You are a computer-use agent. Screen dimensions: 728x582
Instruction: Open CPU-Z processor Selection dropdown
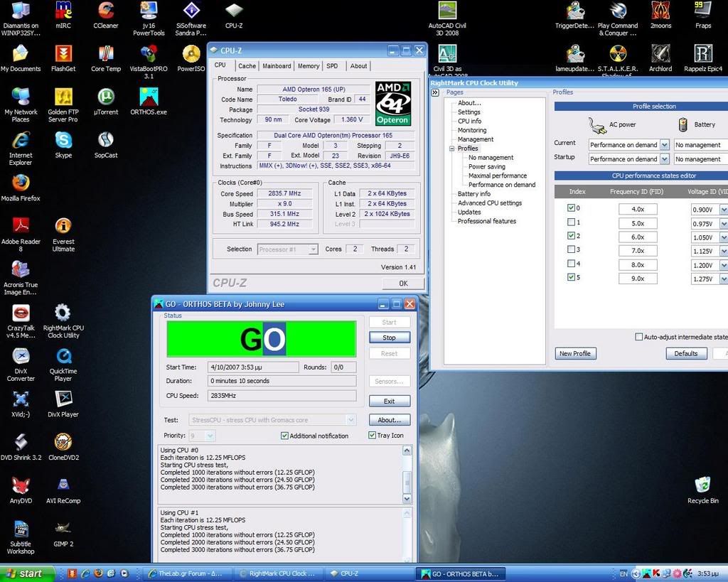[x=314, y=249]
